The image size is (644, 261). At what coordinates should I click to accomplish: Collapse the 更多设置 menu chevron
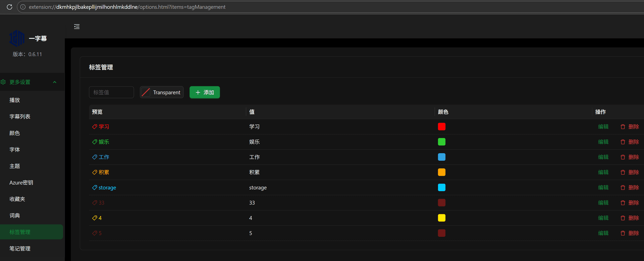[x=55, y=82]
